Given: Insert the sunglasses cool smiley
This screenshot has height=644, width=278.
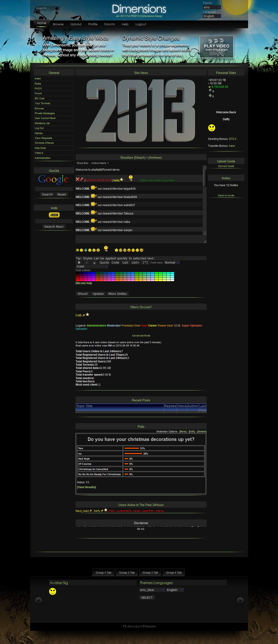Looking at the screenshot, I should point(121,250).
